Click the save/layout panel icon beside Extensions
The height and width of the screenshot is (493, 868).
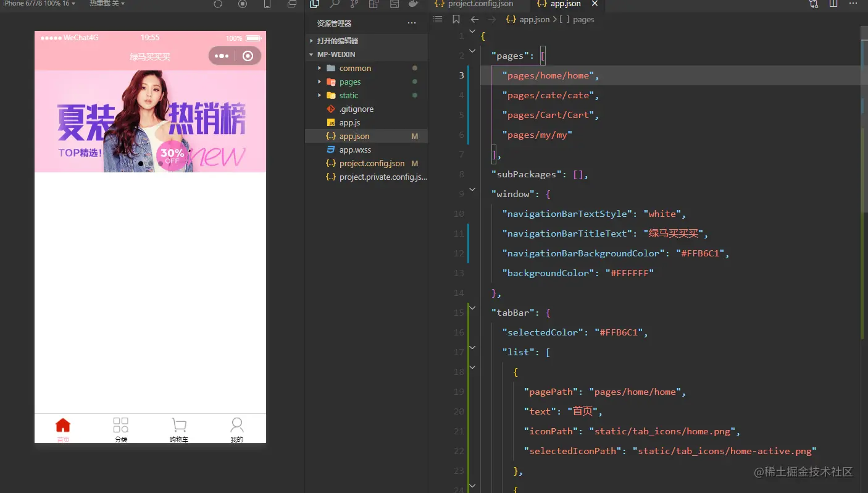coord(394,4)
